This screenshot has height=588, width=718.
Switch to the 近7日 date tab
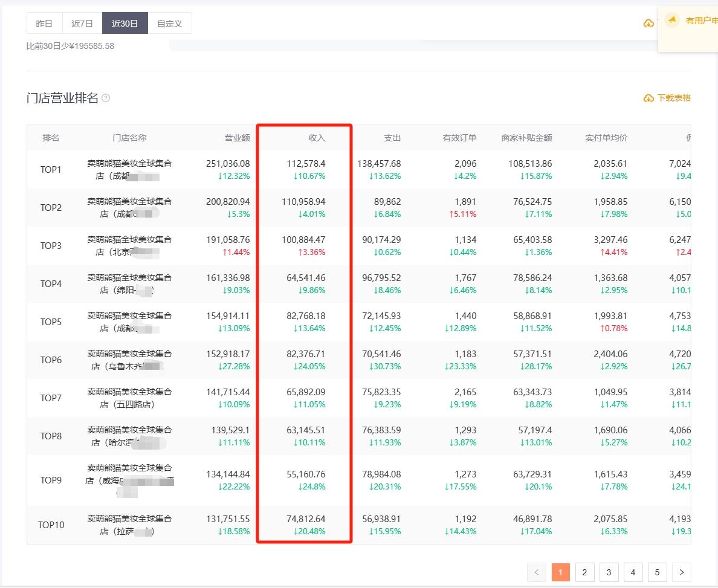click(x=82, y=23)
